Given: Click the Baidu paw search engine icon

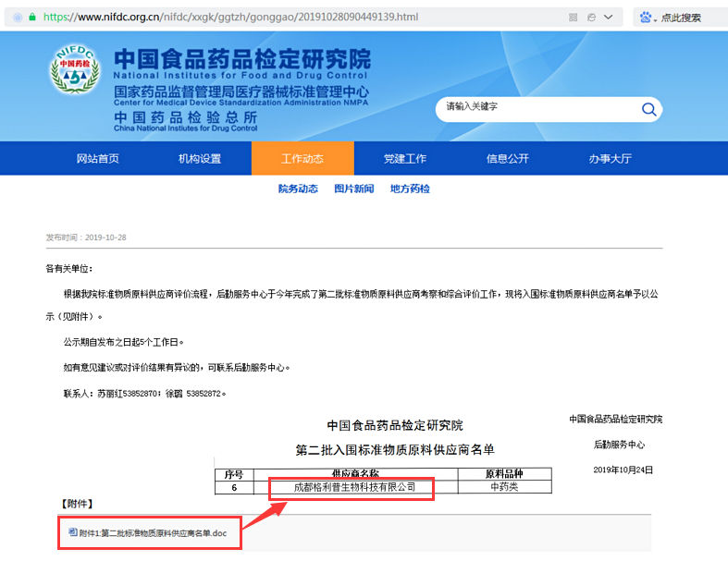Looking at the screenshot, I should point(645,17).
